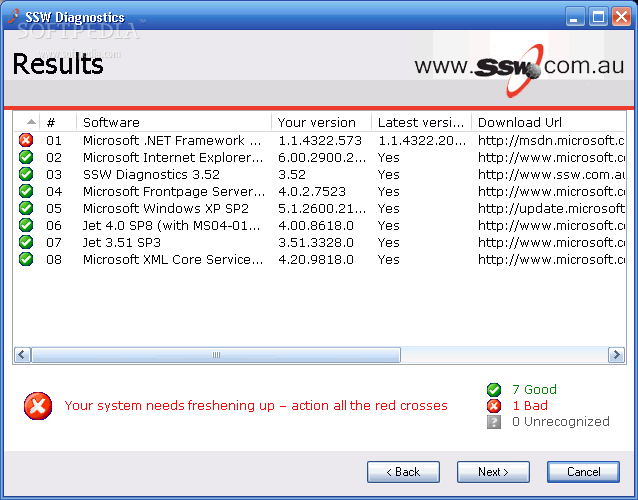Sort by the Your version column header
Viewport: 638px width, 500px height.
[321, 122]
